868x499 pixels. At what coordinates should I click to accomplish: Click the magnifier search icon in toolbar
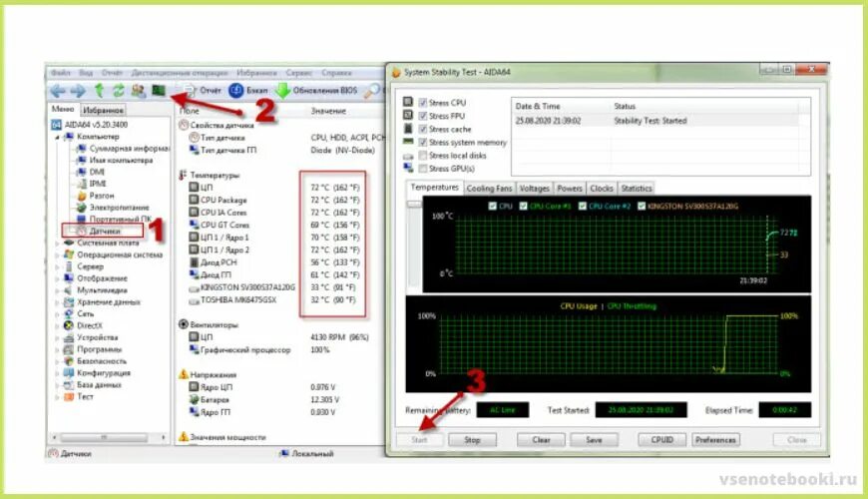(371, 90)
